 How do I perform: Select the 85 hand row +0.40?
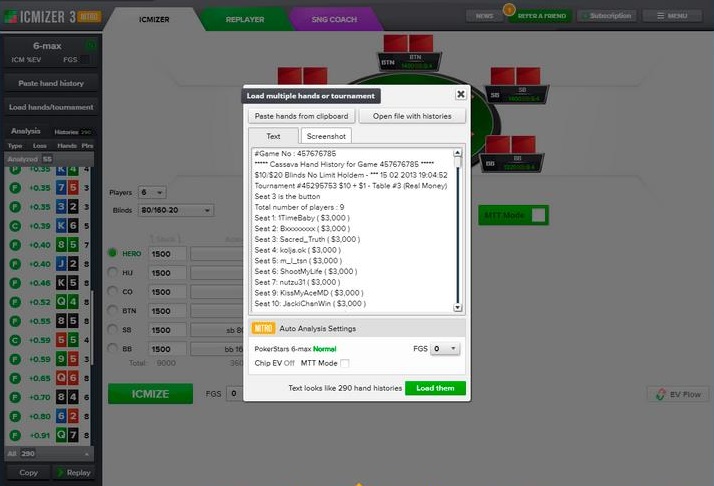pos(48,245)
